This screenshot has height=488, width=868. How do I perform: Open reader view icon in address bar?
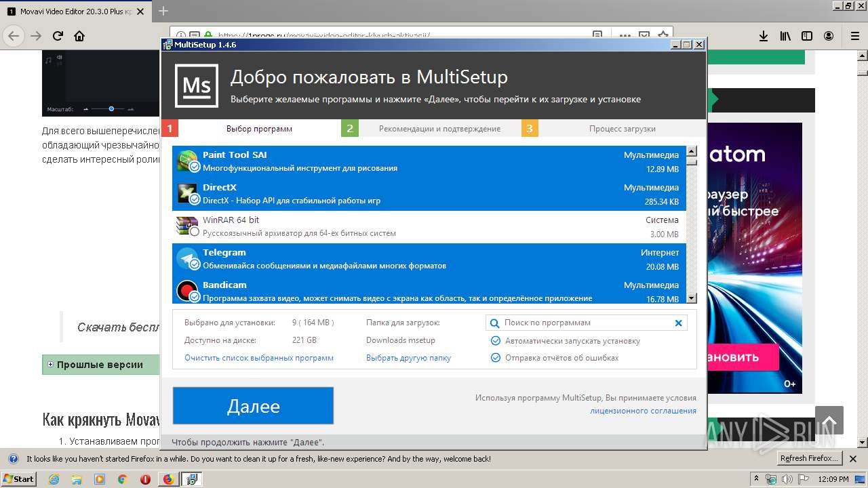(x=597, y=35)
